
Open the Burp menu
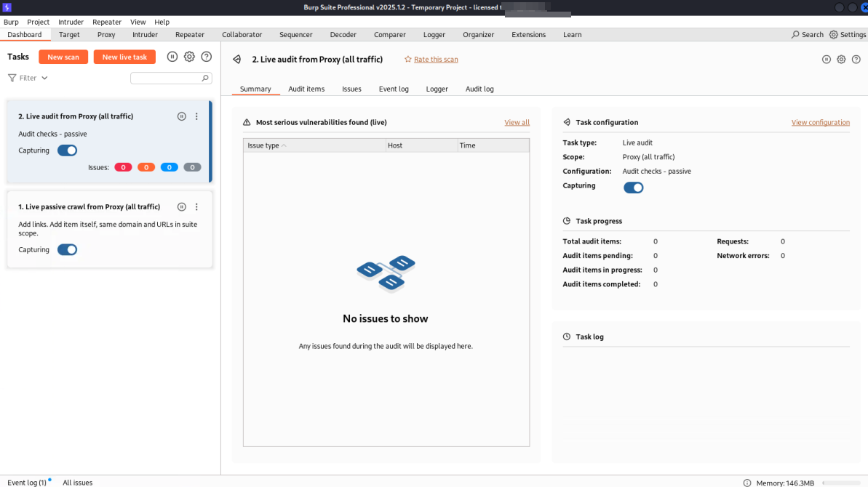pyautogui.click(x=11, y=22)
